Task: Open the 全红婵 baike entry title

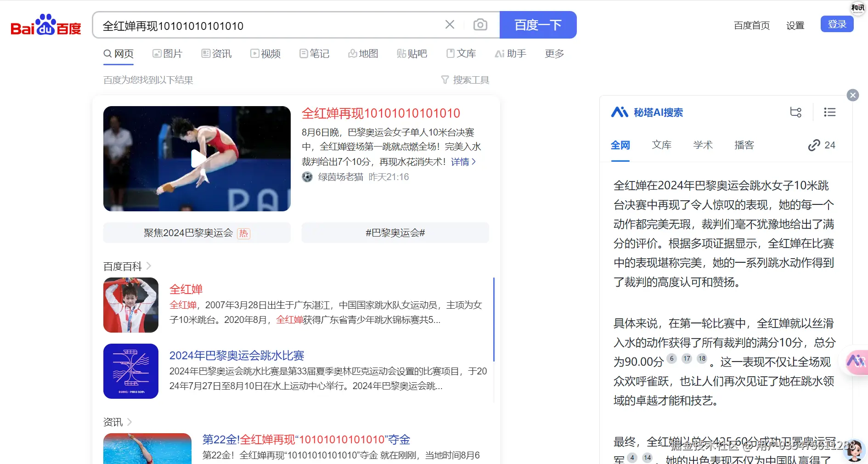Action: 186,289
